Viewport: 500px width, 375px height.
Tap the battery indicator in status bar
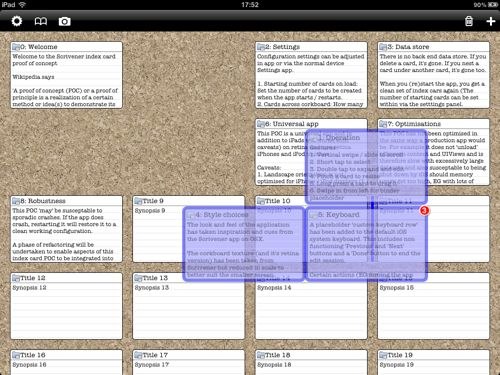[x=493, y=5]
